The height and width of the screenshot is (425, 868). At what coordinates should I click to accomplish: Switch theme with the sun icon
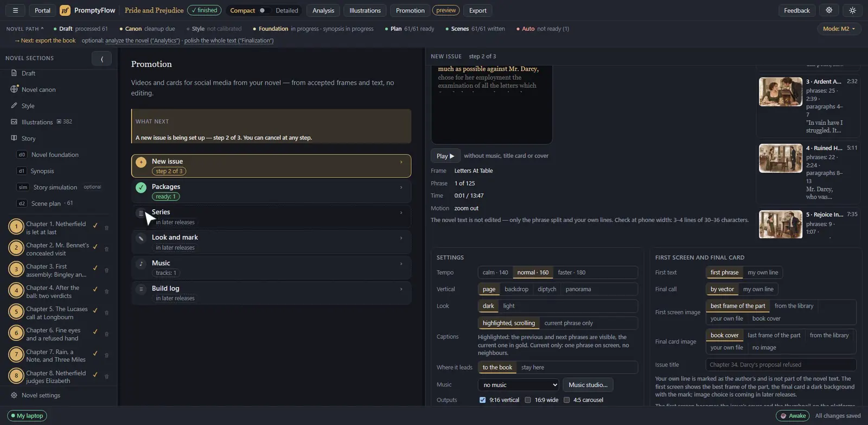(852, 10)
